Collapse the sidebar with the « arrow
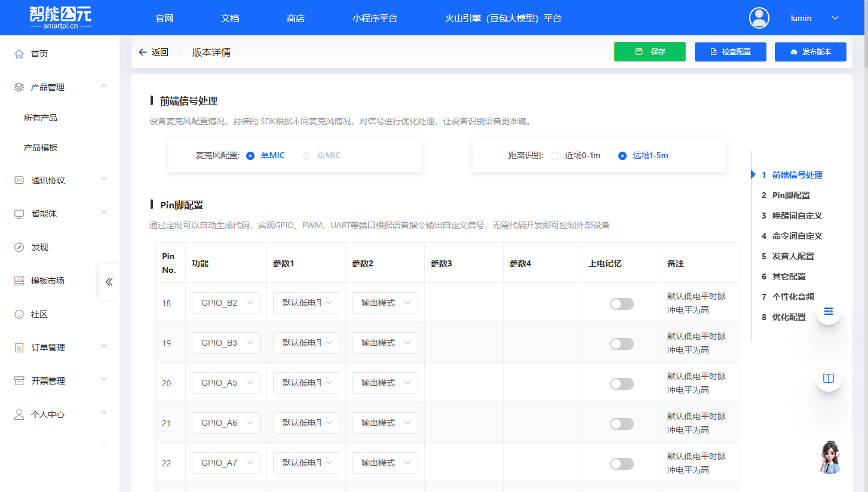868x492 pixels. pyautogui.click(x=109, y=282)
